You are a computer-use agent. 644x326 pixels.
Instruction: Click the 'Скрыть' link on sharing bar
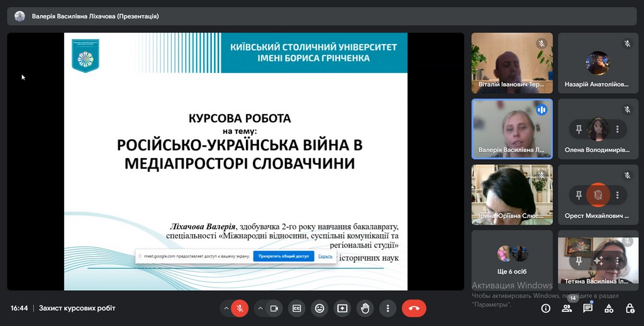(325, 256)
